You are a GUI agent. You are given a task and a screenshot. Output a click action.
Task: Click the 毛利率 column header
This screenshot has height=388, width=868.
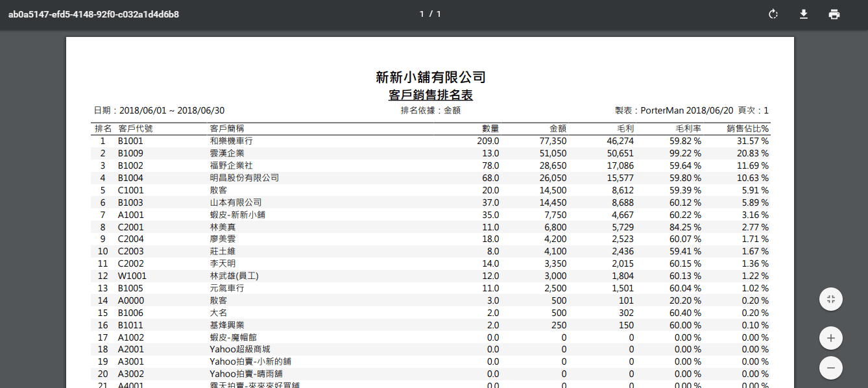(x=688, y=128)
